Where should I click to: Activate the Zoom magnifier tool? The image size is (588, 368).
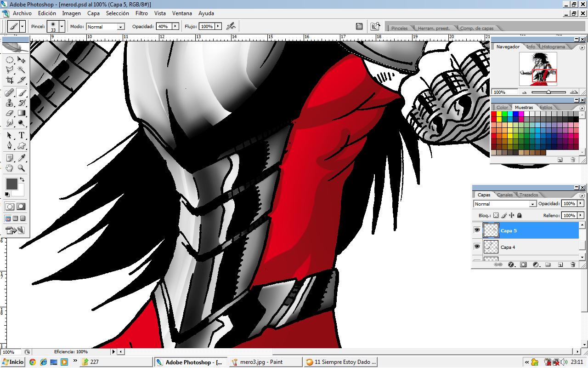(22, 168)
